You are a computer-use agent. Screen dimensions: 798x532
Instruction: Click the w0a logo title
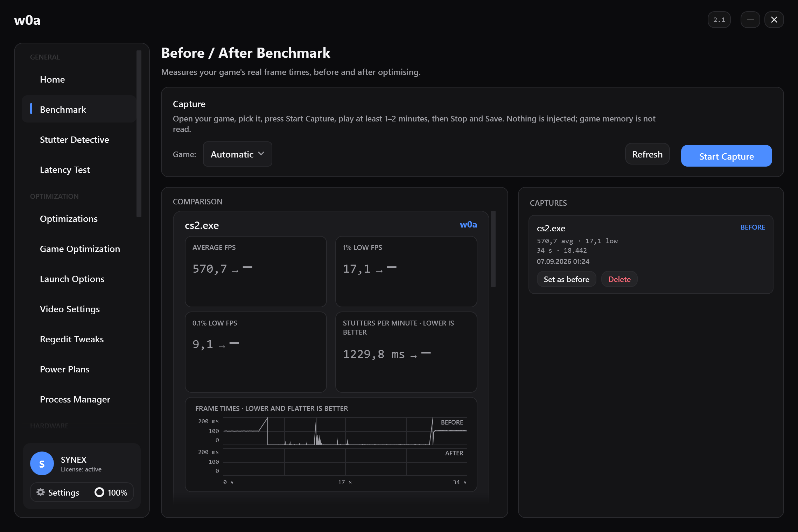click(x=27, y=20)
